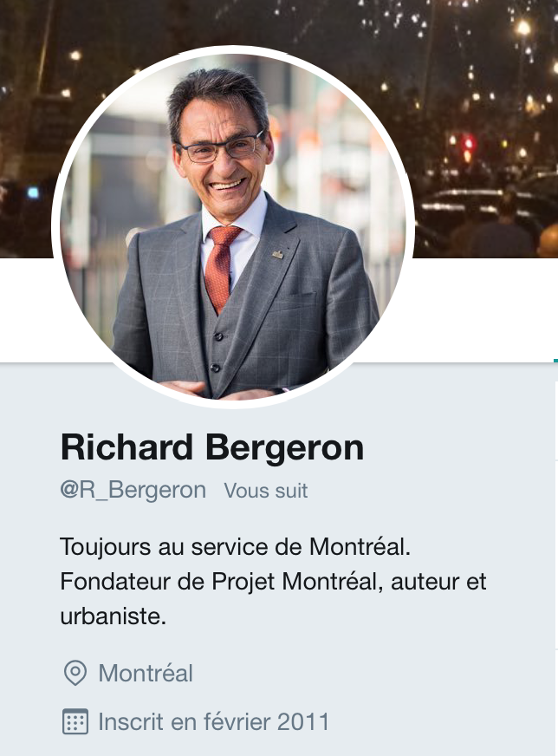This screenshot has width=558, height=756.
Task: Click bio line "Toujours au service de Montréal."
Action: (235, 547)
